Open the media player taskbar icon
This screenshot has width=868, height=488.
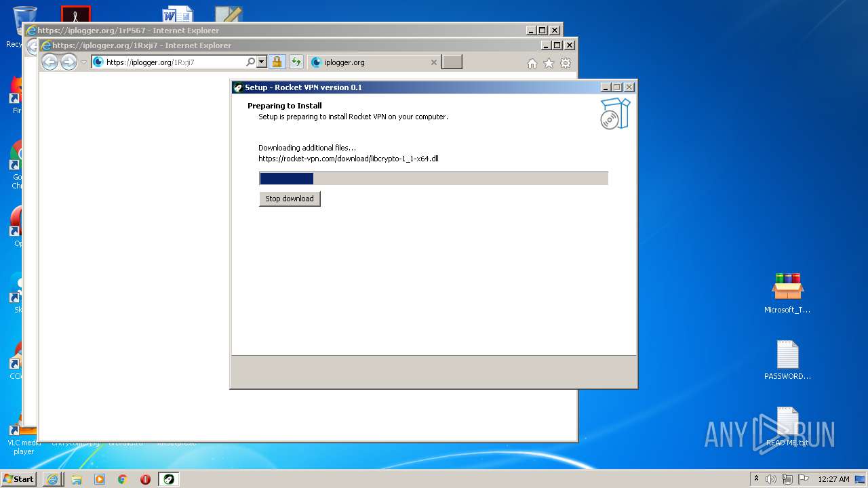pos(100,479)
